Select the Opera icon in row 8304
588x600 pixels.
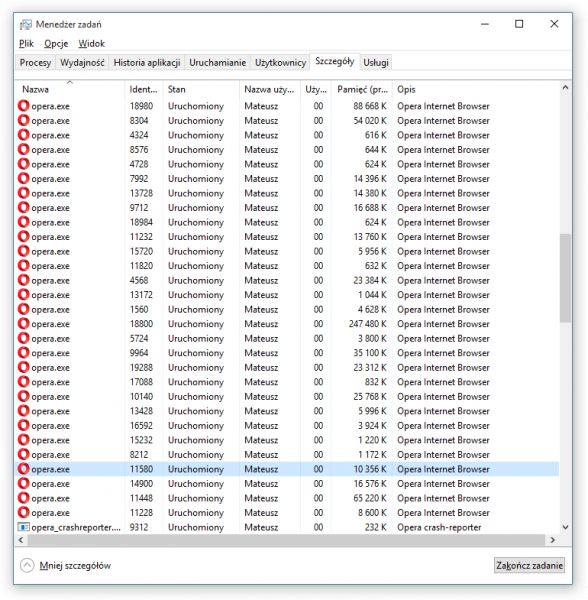(24, 121)
